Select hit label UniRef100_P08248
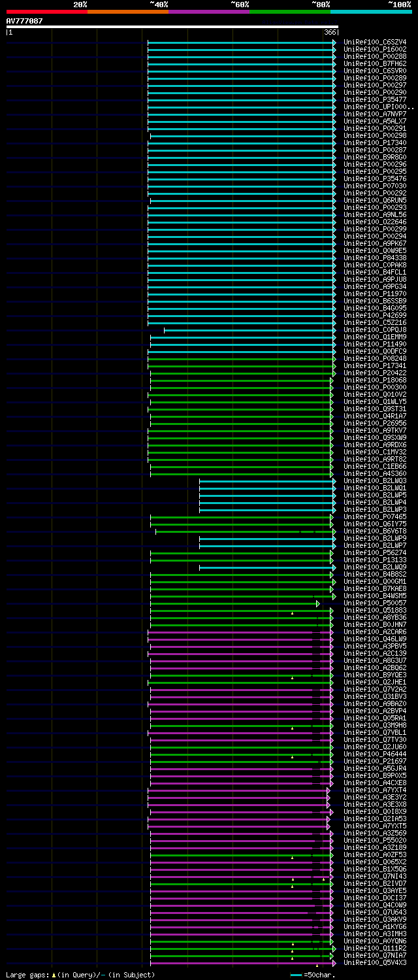The image size is (418, 980). click(375, 358)
